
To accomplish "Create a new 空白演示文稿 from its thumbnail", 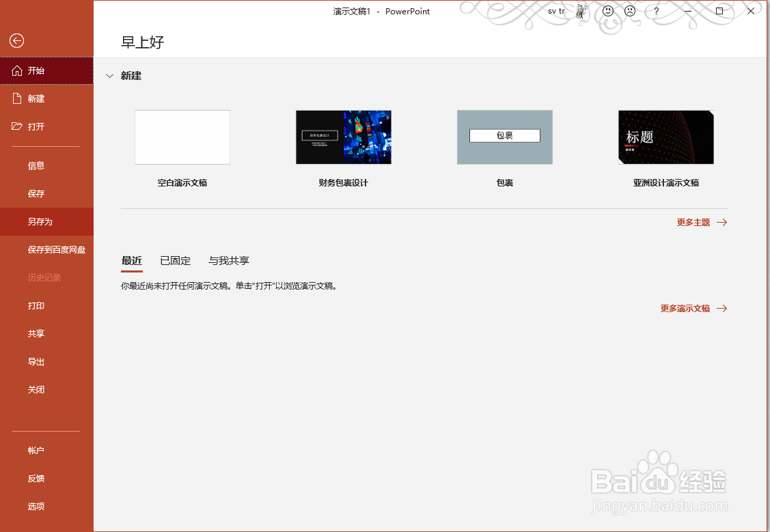I will tap(182, 137).
